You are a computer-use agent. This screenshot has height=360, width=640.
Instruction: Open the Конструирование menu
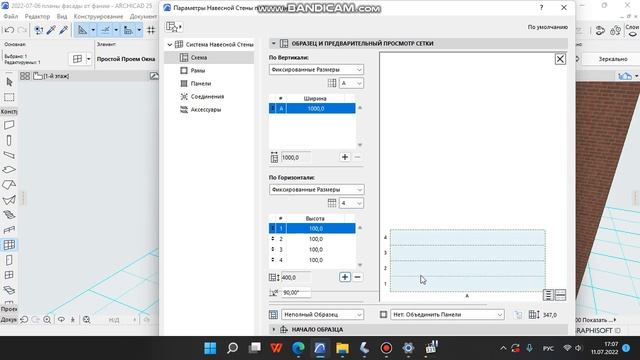click(98, 16)
